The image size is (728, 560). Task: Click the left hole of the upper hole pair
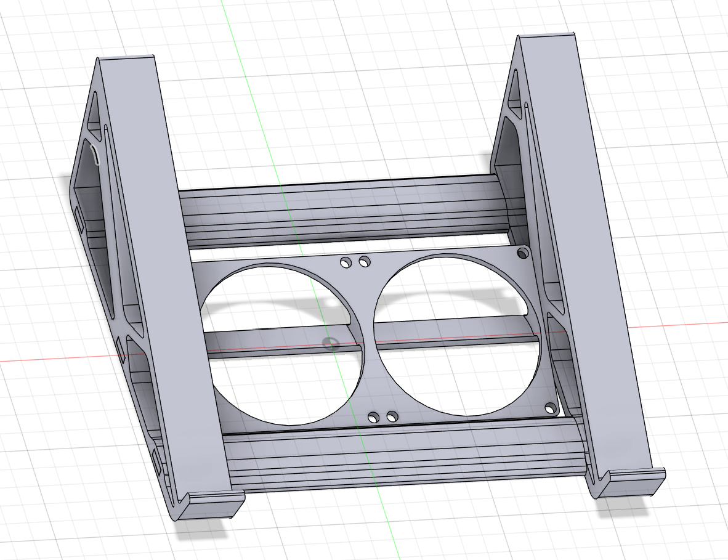(x=345, y=263)
